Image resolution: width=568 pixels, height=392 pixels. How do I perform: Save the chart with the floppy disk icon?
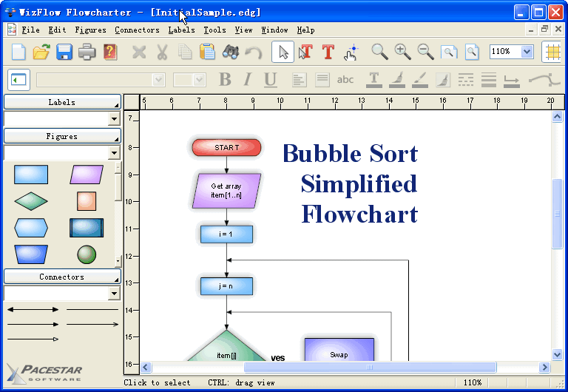(x=64, y=53)
